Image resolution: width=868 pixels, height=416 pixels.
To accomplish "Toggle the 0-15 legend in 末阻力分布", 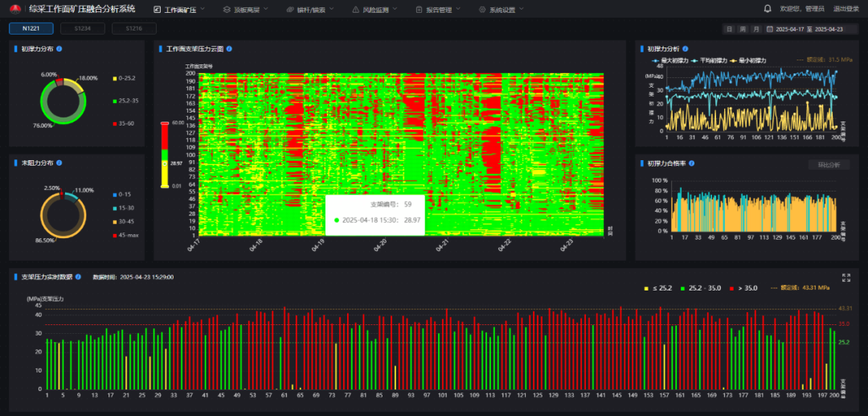I will click(122, 195).
